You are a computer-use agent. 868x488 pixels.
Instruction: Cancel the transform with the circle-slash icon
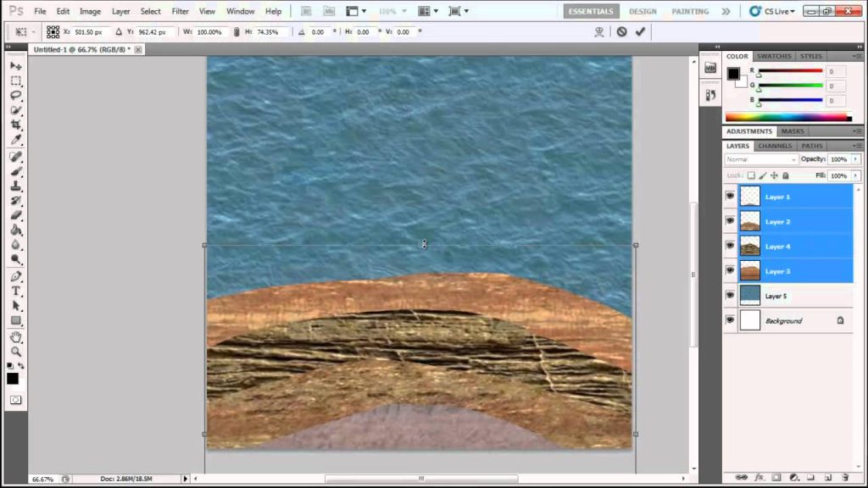pyautogui.click(x=621, y=31)
